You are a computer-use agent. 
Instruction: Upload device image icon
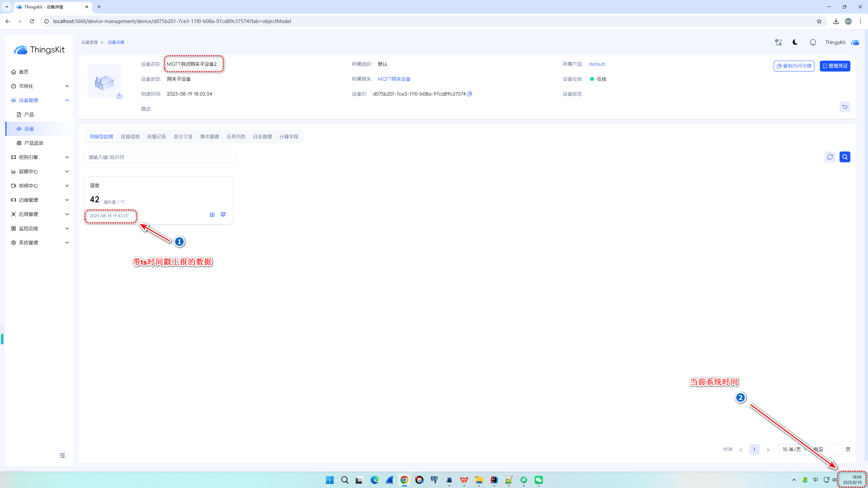click(x=119, y=96)
